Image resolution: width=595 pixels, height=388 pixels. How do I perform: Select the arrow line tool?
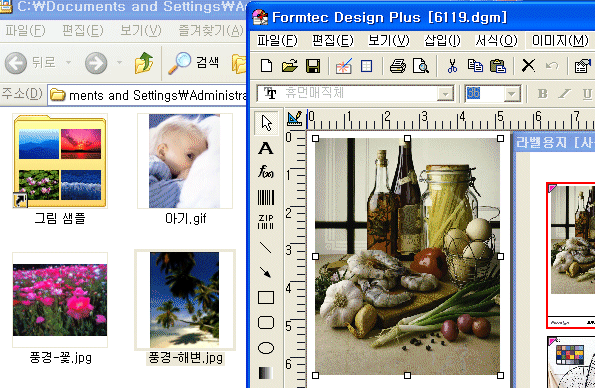[266, 272]
